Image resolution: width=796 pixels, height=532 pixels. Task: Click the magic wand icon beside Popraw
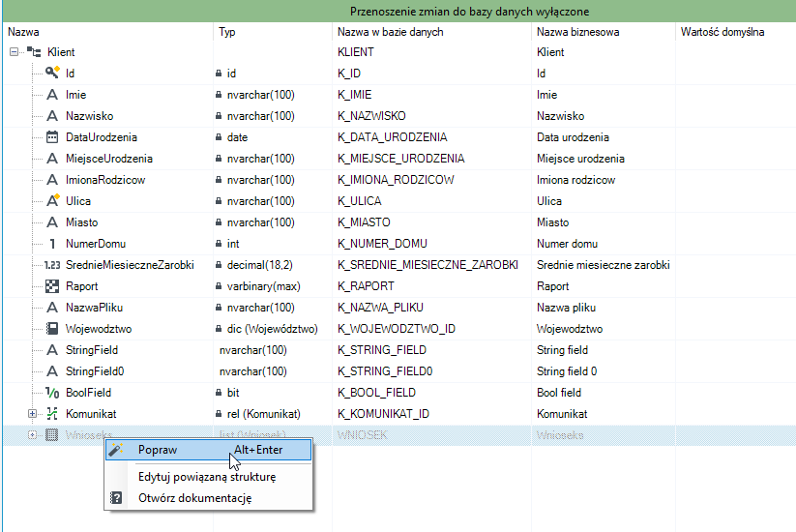(x=116, y=449)
